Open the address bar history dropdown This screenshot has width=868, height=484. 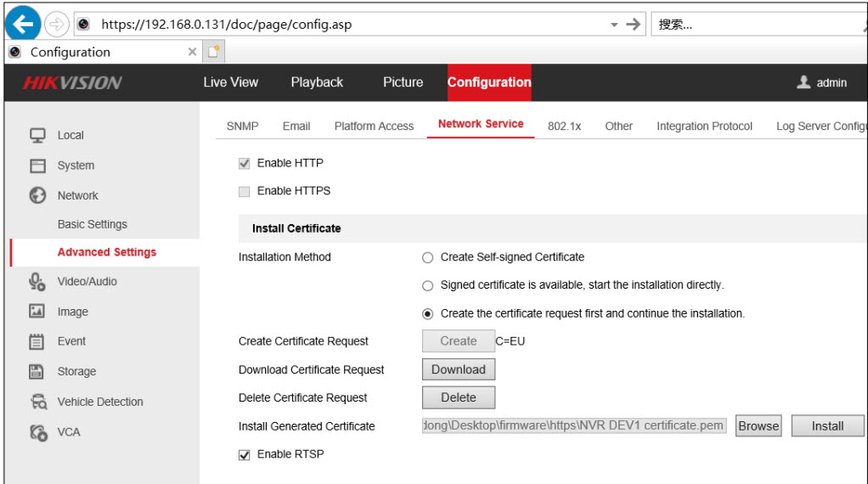pos(614,25)
